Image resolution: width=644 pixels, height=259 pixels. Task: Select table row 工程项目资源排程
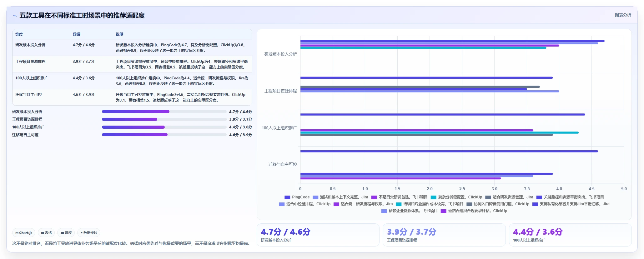[x=132, y=64]
